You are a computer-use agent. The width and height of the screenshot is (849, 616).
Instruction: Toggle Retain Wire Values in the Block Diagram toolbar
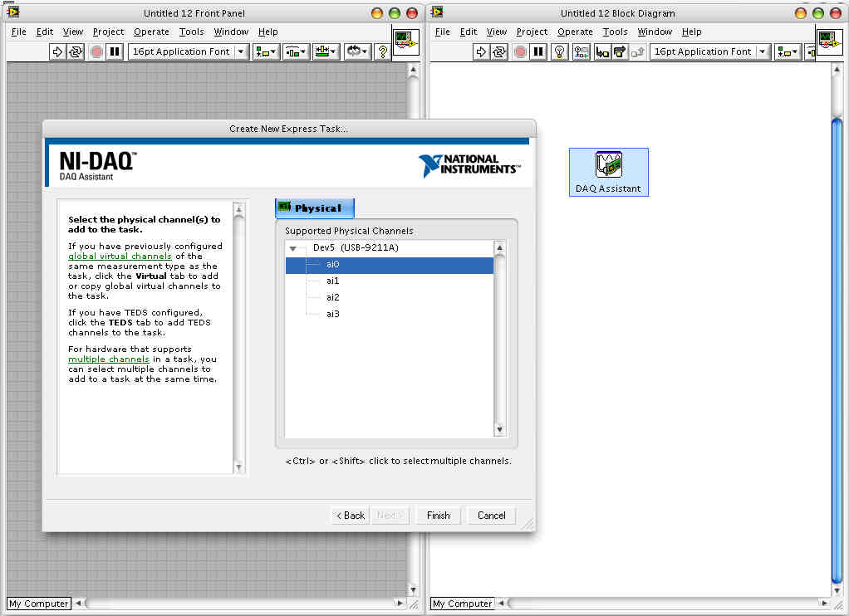click(x=582, y=51)
